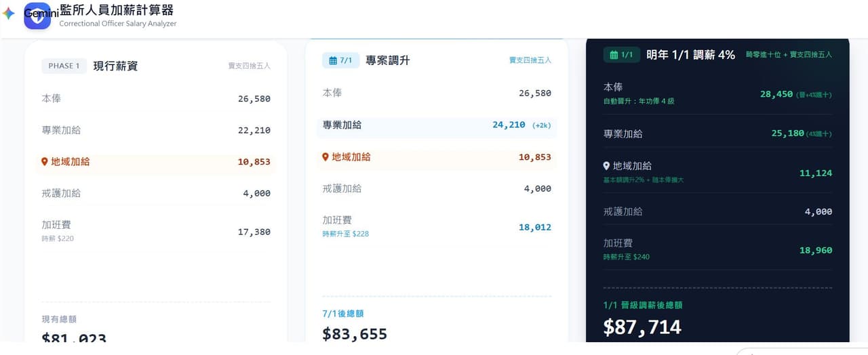This screenshot has height=355, width=868.
Task: Click the 時薪升至 $228 note
Action: coord(346,234)
